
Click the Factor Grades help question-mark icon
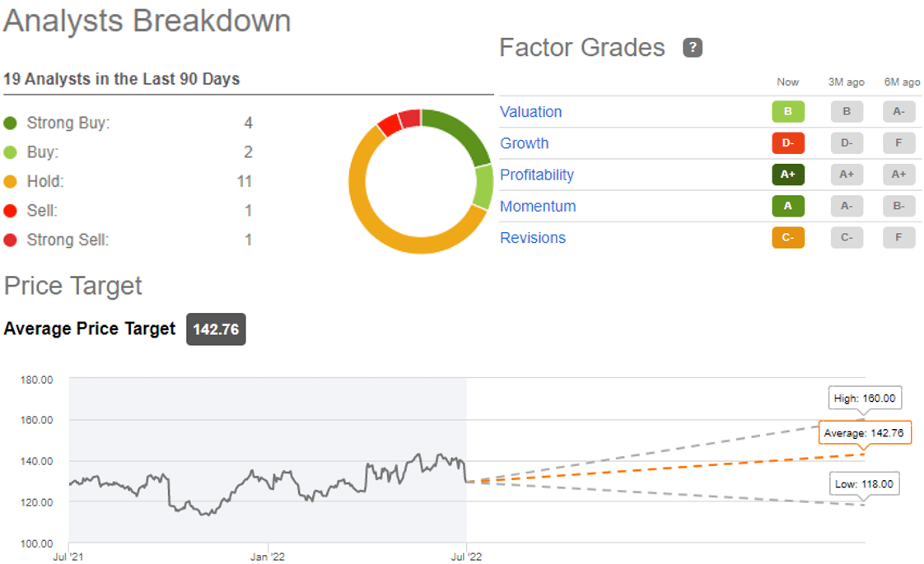coord(693,48)
